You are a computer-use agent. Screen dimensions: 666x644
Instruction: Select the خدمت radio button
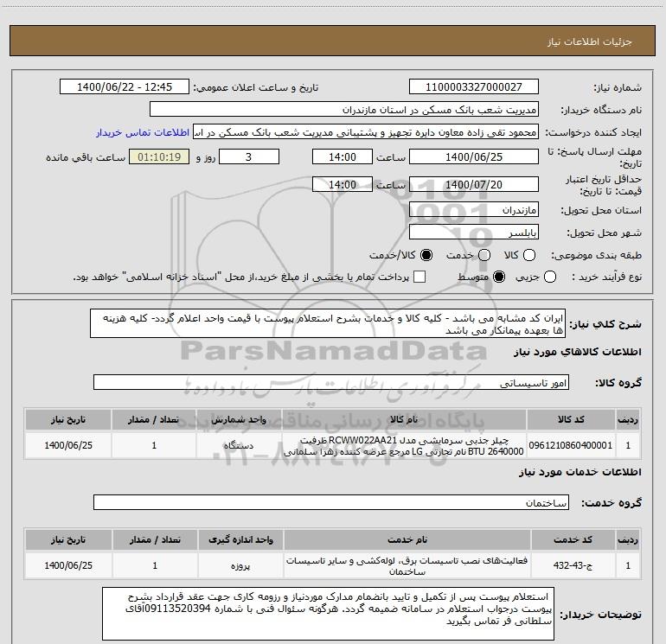[484, 255]
